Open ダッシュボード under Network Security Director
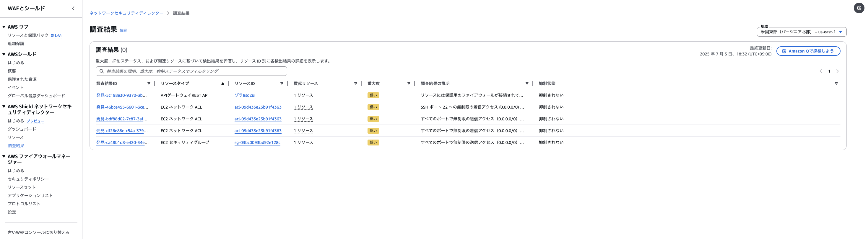The height and width of the screenshot is (239, 868). point(22,129)
